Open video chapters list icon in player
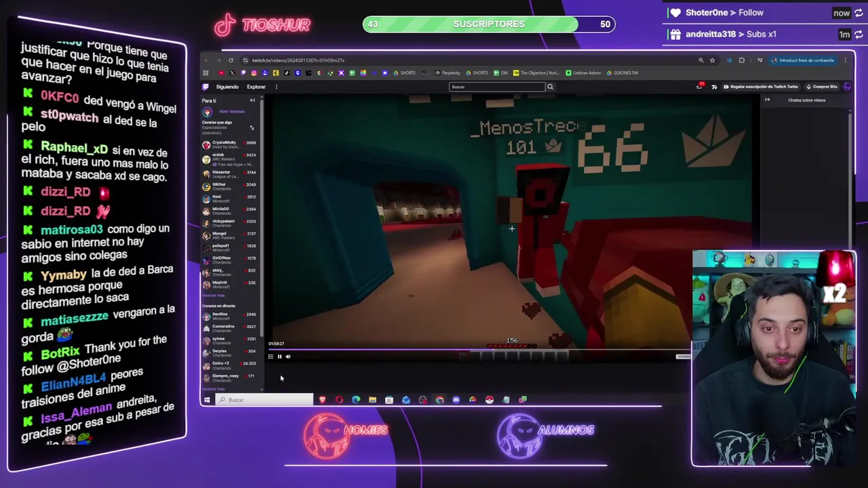Image resolution: width=868 pixels, height=488 pixels. pos(271,357)
